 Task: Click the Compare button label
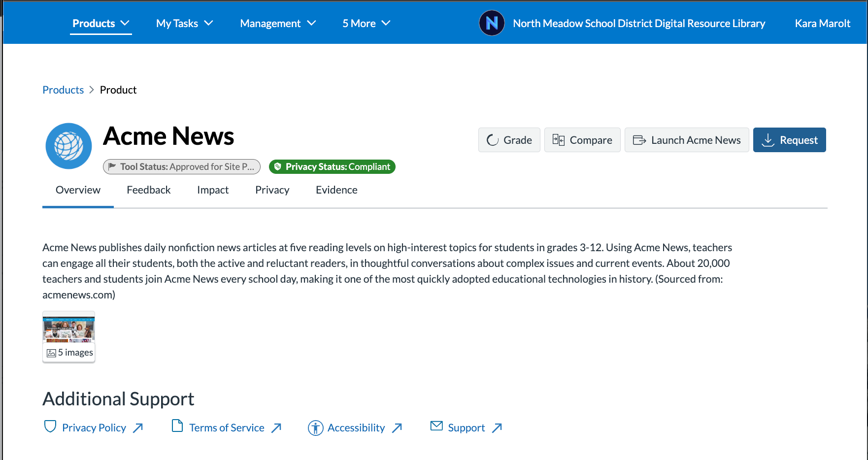tap(591, 140)
